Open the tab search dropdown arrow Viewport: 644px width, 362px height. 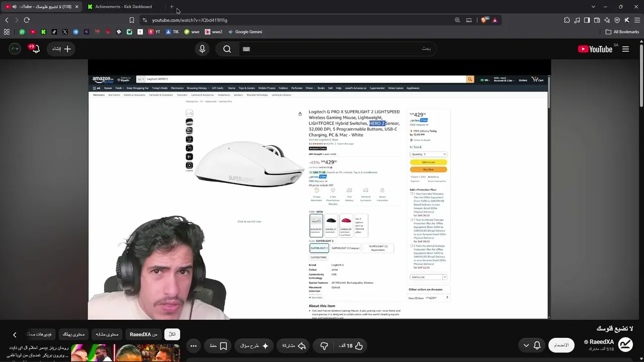(593, 7)
